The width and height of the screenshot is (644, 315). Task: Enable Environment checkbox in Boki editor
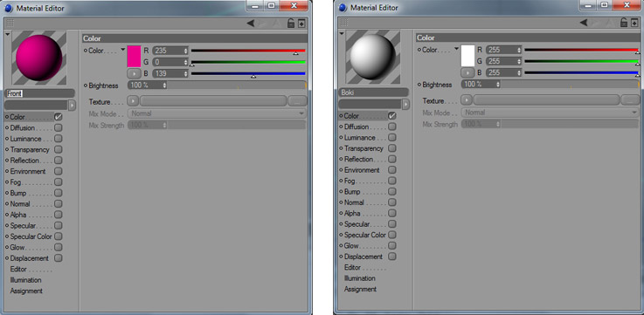point(392,170)
